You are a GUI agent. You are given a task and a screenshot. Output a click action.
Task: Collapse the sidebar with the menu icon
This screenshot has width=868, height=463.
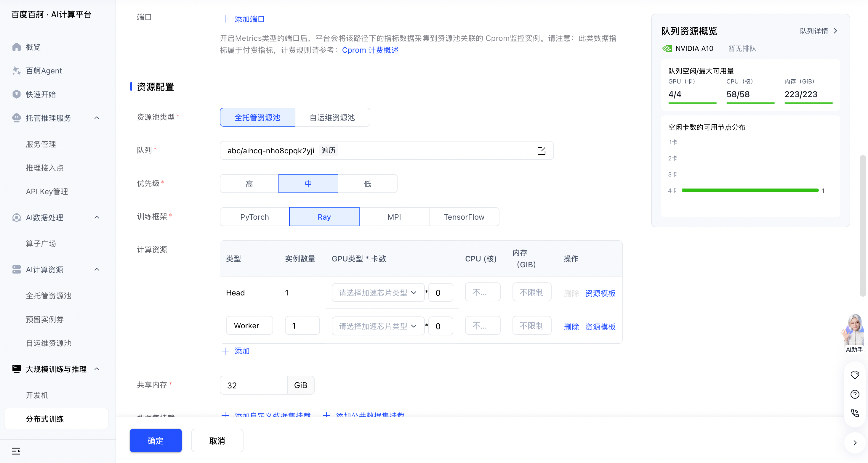[16, 451]
